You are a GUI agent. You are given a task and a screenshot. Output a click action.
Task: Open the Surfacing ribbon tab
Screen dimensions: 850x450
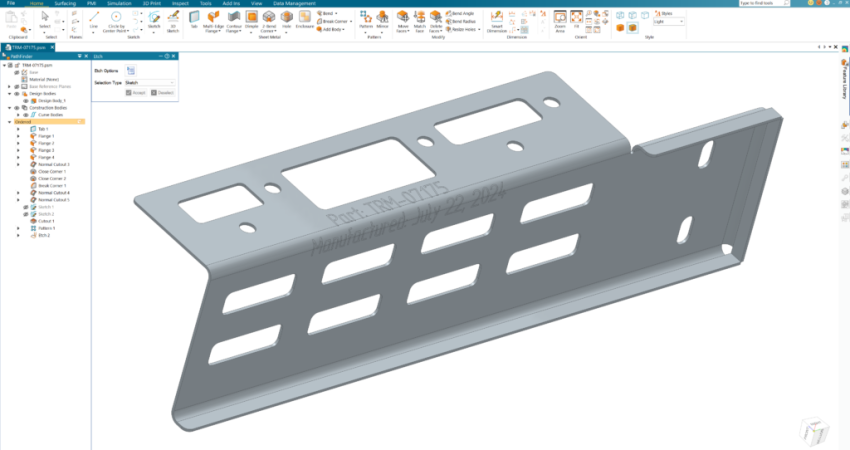coord(65,4)
